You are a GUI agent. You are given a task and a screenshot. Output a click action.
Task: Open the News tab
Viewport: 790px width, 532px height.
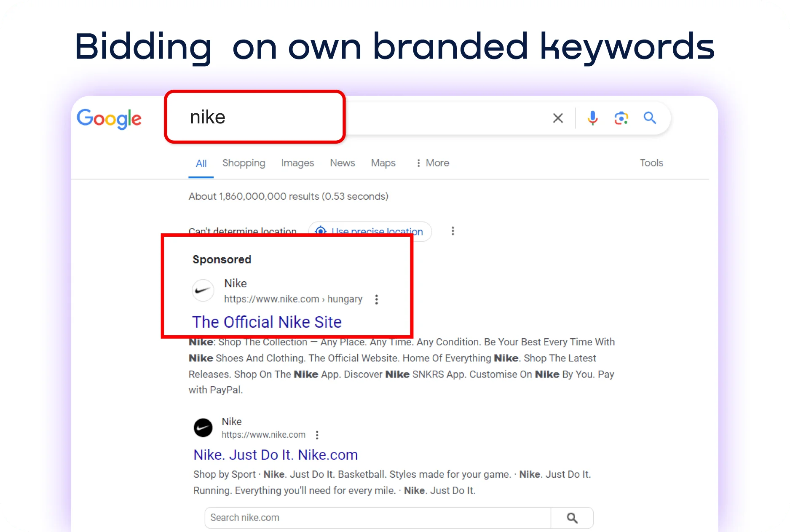342,163
